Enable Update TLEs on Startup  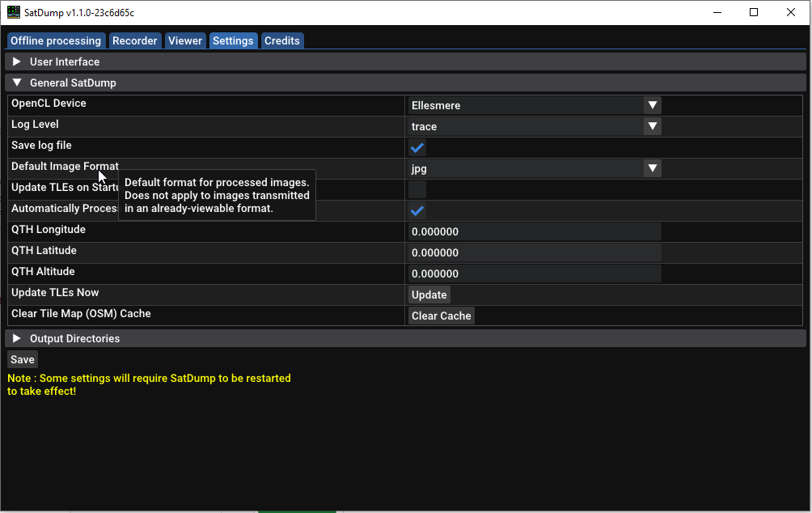[417, 189]
